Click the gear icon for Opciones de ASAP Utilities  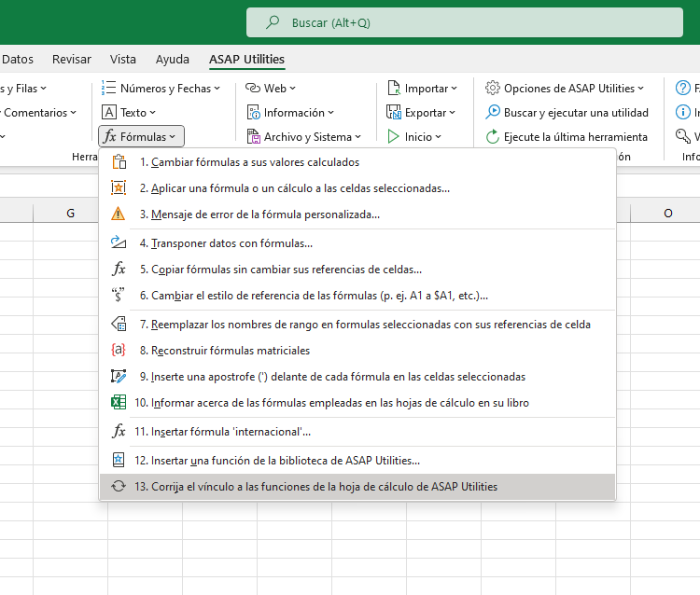(x=493, y=88)
